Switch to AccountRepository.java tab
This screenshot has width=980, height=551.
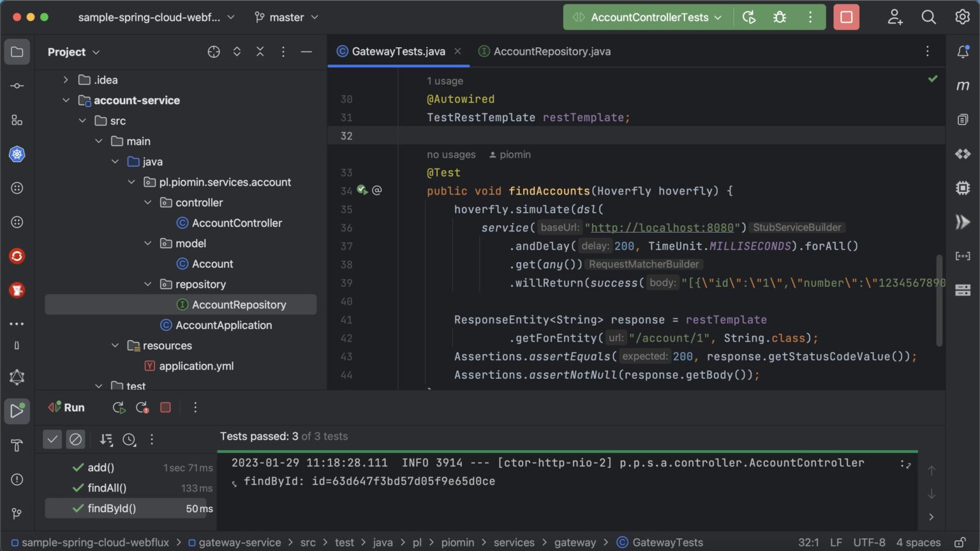544,52
